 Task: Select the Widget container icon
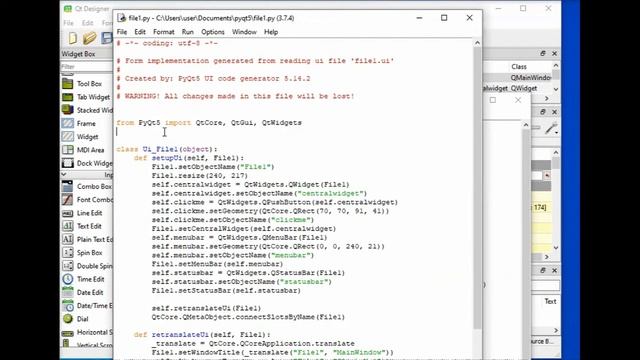click(x=68, y=136)
